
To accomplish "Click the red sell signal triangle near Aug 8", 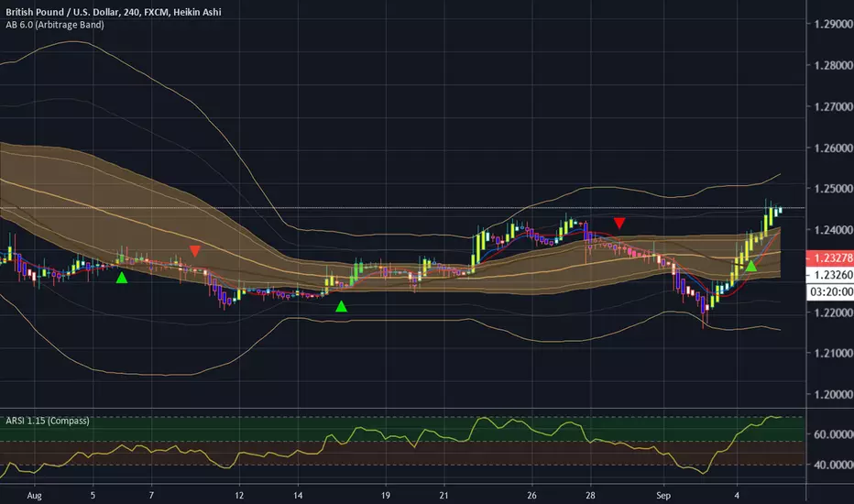I will pos(195,251).
